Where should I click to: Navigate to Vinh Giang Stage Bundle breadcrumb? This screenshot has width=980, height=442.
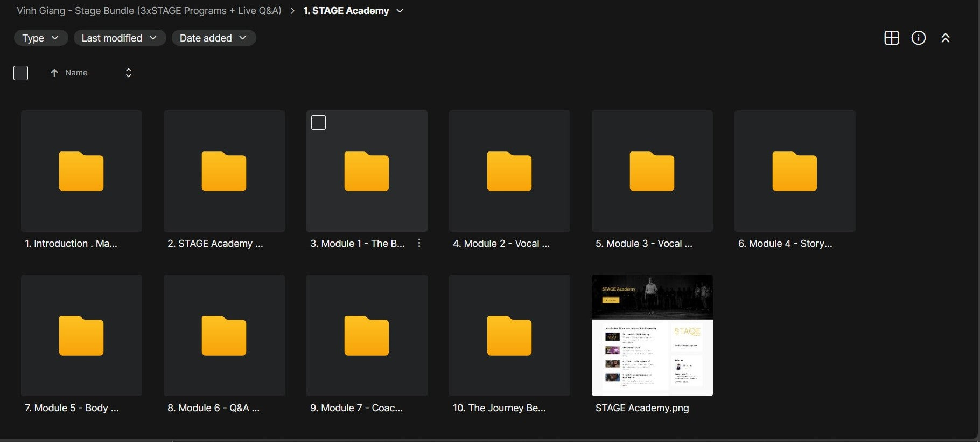149,11
